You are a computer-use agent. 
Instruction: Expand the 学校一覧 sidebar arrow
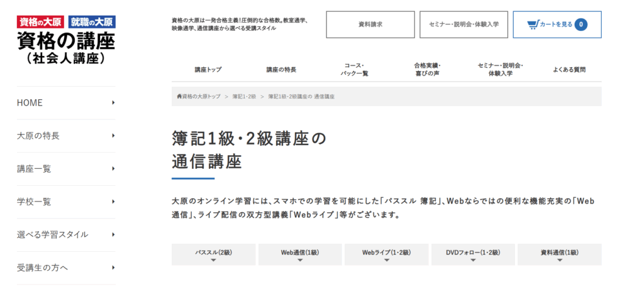point(113,202)
